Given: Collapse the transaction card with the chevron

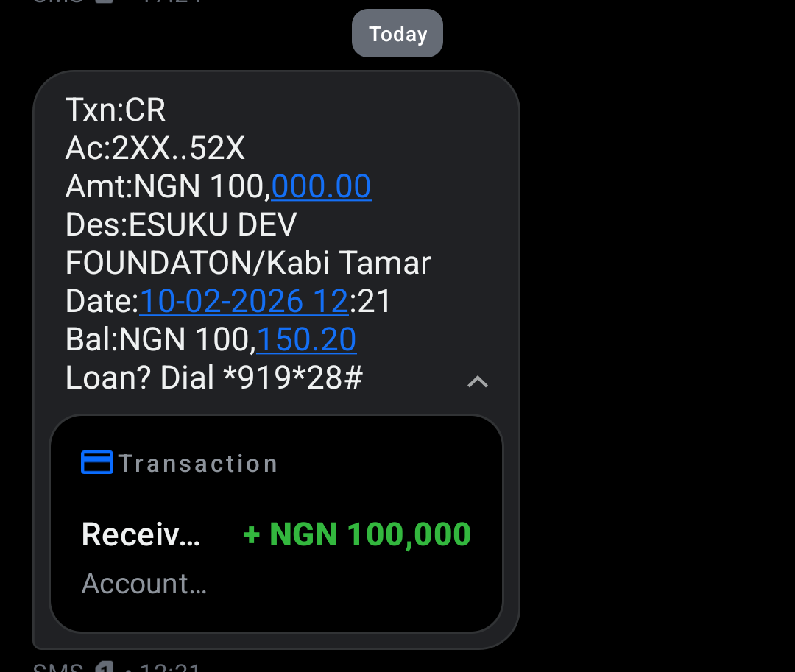Looking at the screenshot, I should (478, 381).
